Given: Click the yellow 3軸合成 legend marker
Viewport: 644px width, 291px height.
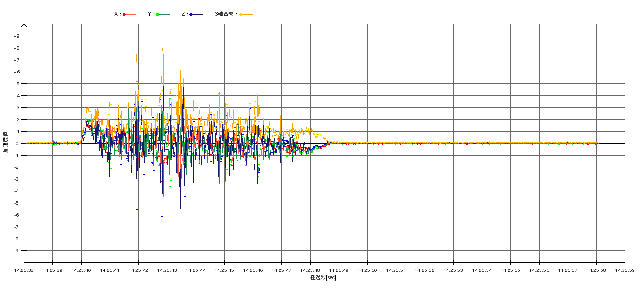Looking at the screenshot, I should [241, 14].
